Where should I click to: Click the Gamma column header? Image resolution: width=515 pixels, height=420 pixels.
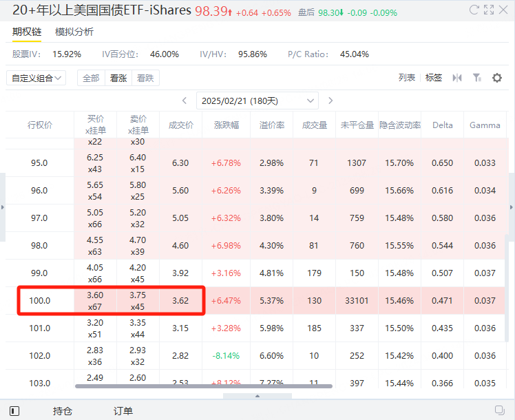[485, 125]
